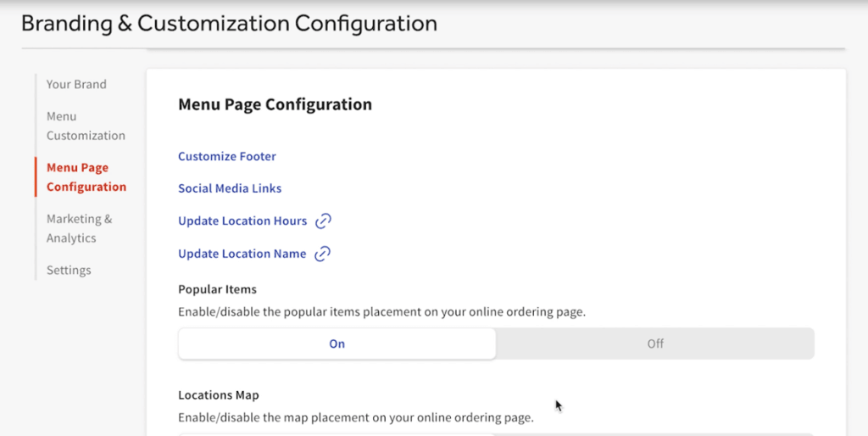Screen dimensions: 868x436
Task: Go to Menu Customization in sidebar
Action: [86, 126]
